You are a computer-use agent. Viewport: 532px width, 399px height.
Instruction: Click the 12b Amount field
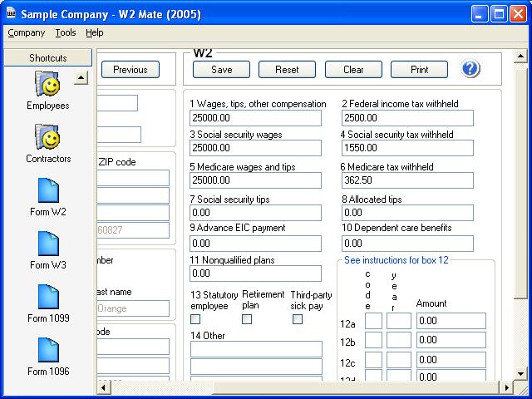tap(451, 340)
